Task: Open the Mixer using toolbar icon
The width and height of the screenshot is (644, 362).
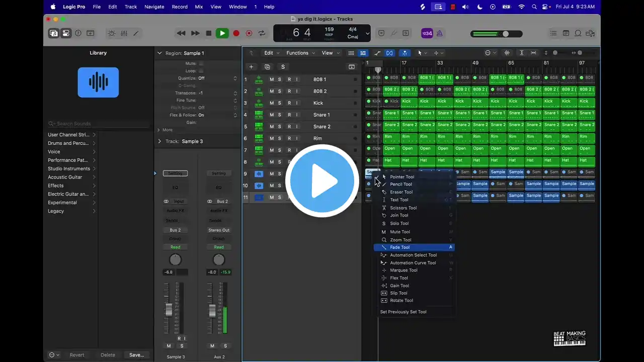Action: 124,33
